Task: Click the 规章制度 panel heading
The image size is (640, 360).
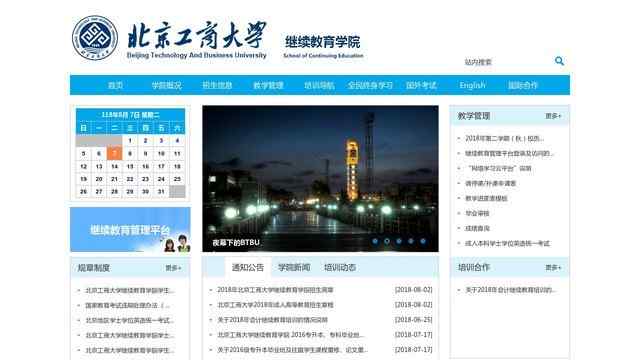Action: click(x=94, y=268)
